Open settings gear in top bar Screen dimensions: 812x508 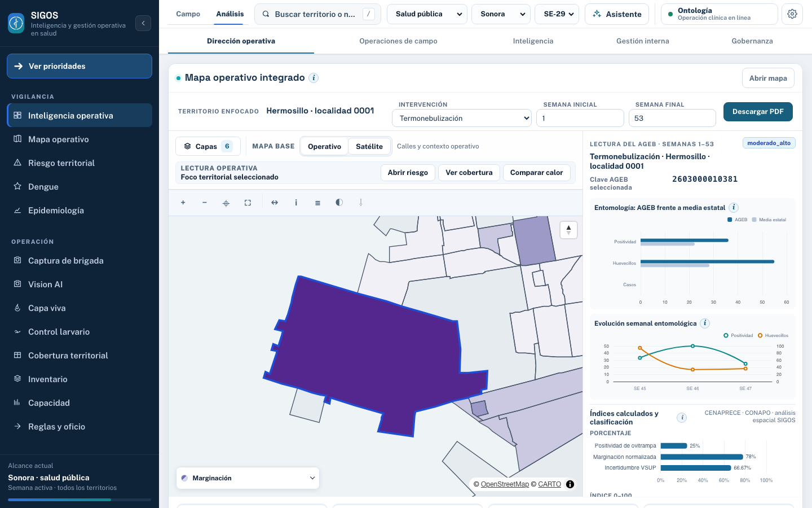pos(792,14)
